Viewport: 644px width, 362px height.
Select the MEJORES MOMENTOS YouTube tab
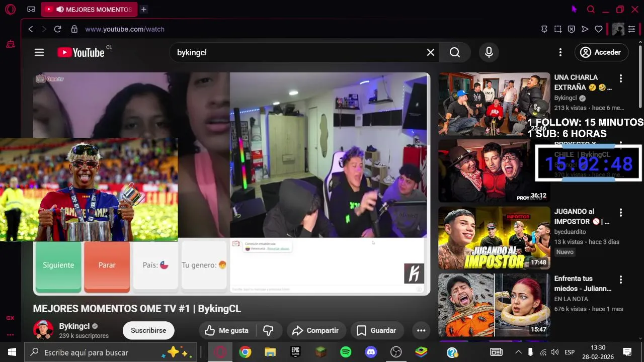(x=89, y=10)
